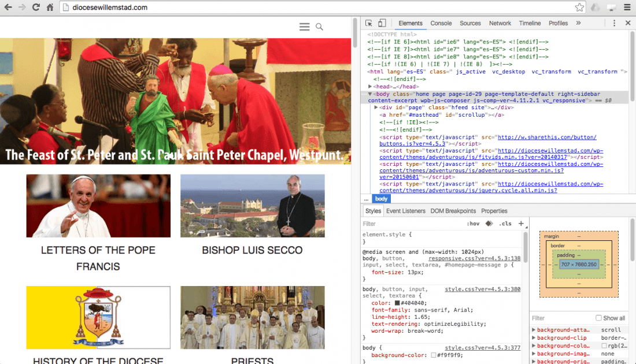Viewport: 636px width, 364px height.
Task: Bookmark this page with star icon
Action: (x=579, y=8)
